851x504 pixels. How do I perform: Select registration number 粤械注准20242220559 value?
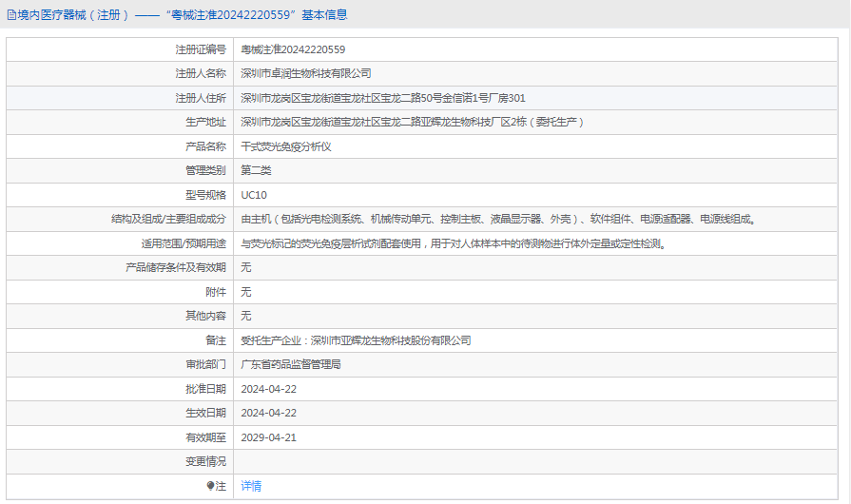[x=293, y=49]
